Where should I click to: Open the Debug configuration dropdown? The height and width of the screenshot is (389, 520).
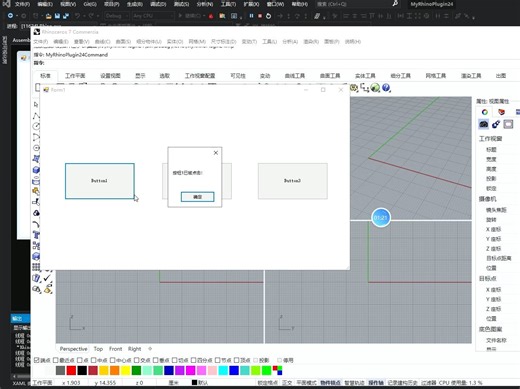pos(116,16)
